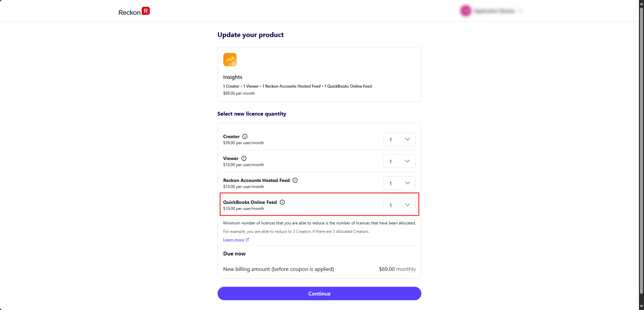
Task: Open Reckon Accounts Hosted Feed quantity dropdown
Action: click(399, 183)
